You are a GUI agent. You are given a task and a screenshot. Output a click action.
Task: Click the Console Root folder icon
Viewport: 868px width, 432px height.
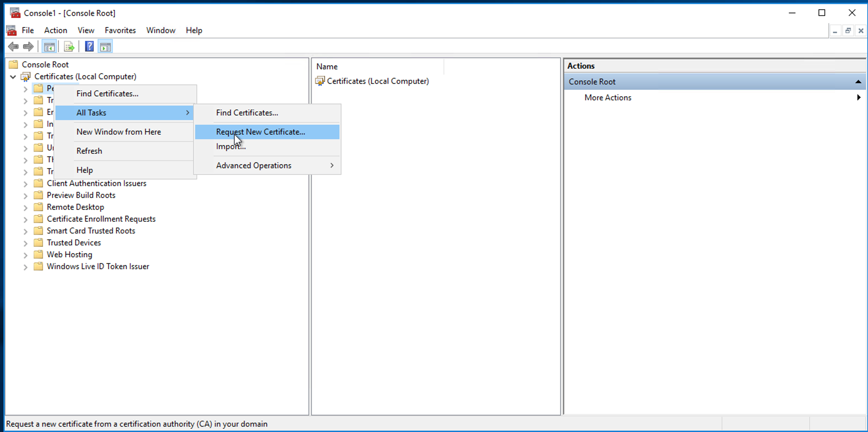point(14,64)
